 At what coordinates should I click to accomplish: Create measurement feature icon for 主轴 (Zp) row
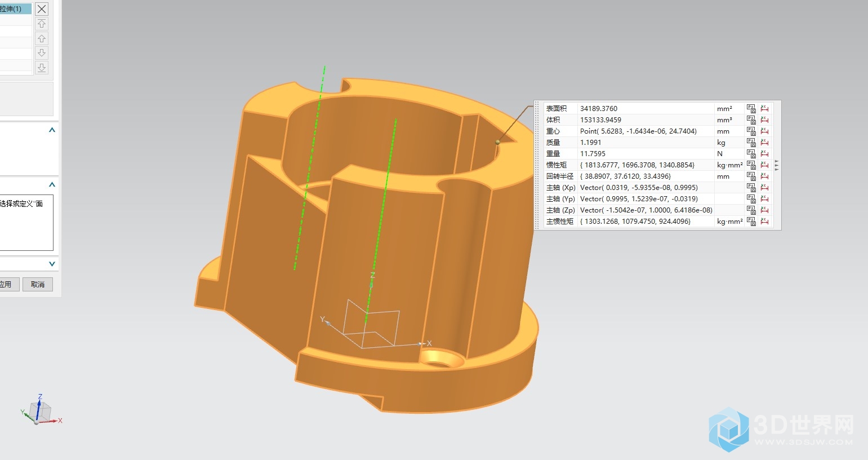764,210
